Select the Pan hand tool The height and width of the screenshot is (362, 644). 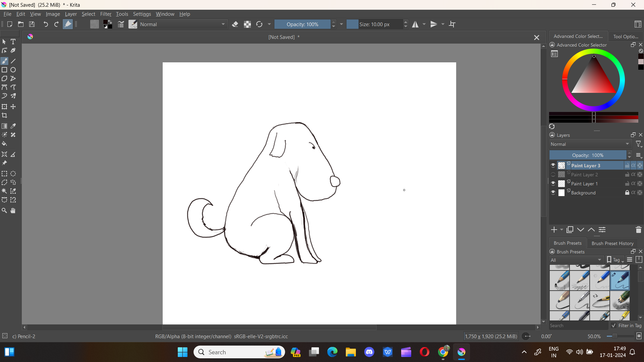[x=13, y=210]
